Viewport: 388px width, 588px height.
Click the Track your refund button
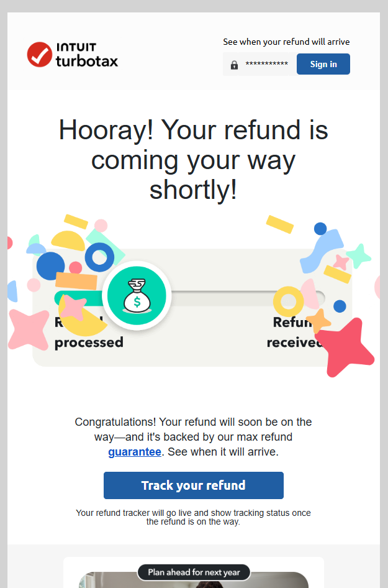tap(194, 485)
